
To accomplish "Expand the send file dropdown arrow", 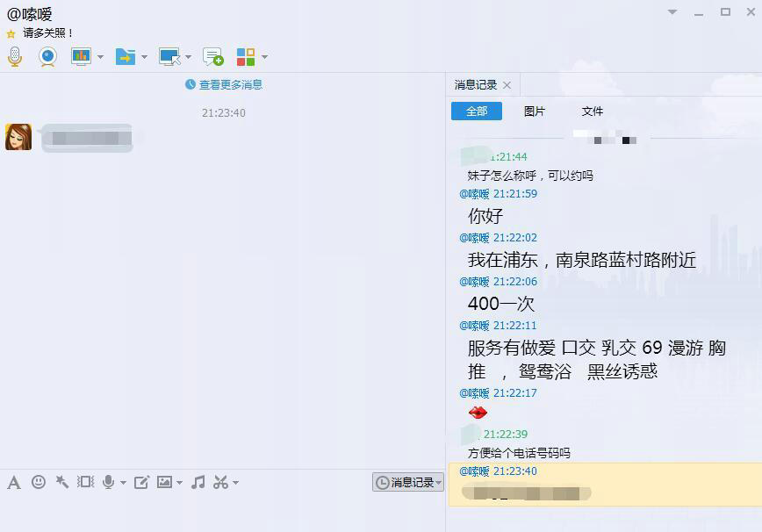I will [142, 56].
